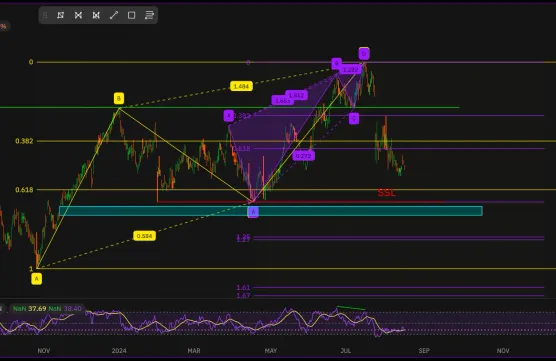Click the yellow 0.584 ratio label
Image resolution: width=556 pixels, height=361 pixels.
pos(144,236)
